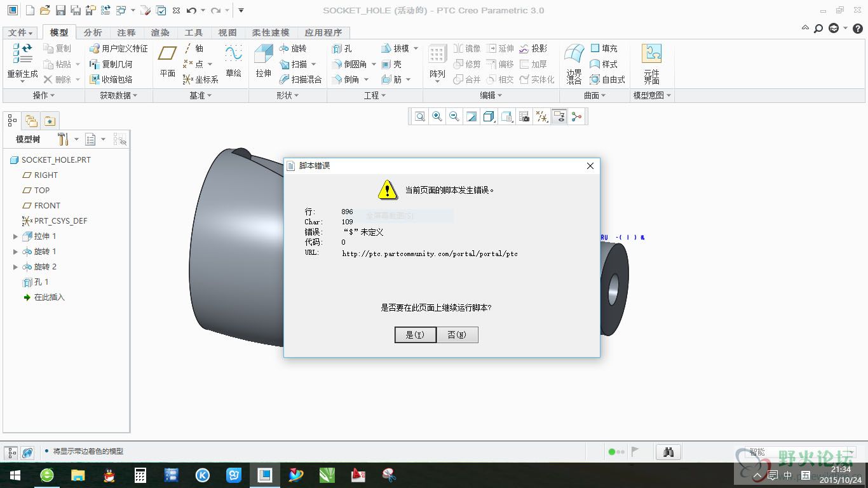868x488 pixels.
Task: Open the Flexible Modeling (柔性建模) tab
Action: point(270,32)
